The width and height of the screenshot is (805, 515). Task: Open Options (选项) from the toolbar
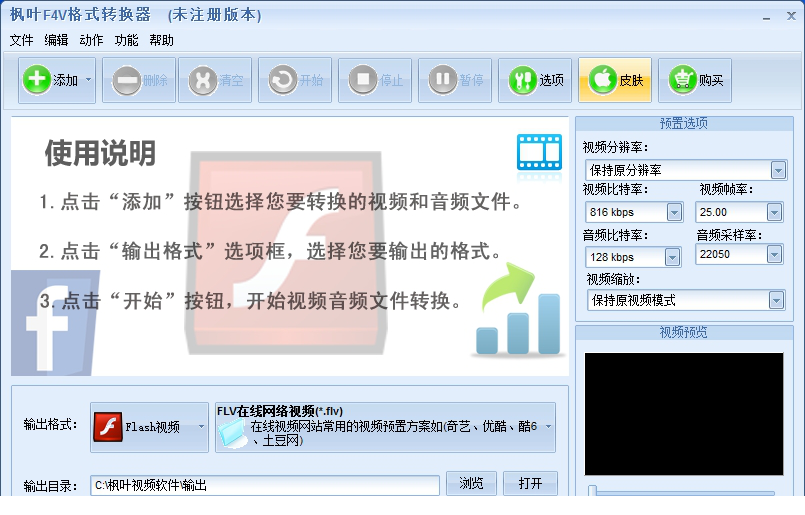pyautogui.click(x=535, y=81)
